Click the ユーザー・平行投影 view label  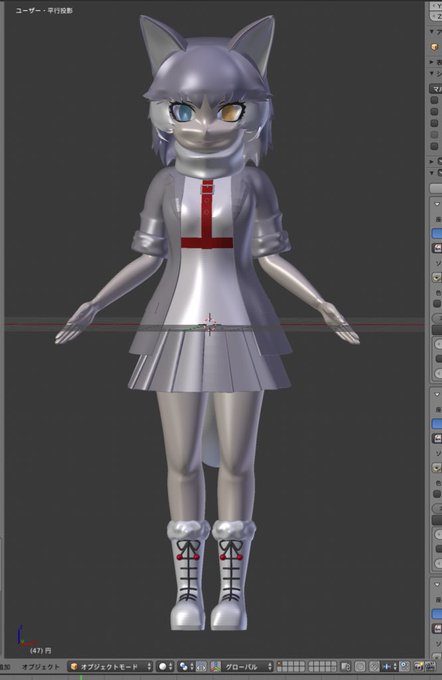pyautogui.click(x=44, y=10)
